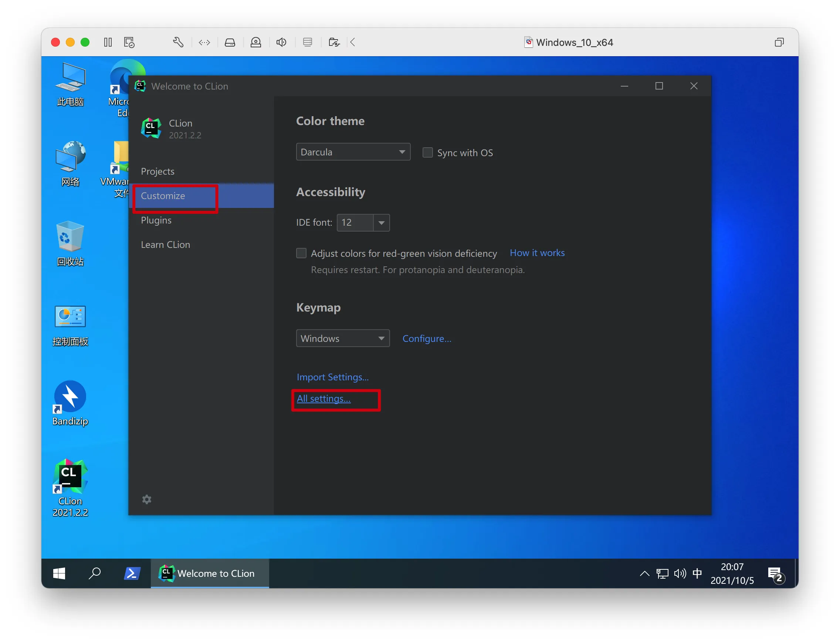Open the network status tray icon
Viewport: 840px width, 643px height.
(x=662, y=573)
